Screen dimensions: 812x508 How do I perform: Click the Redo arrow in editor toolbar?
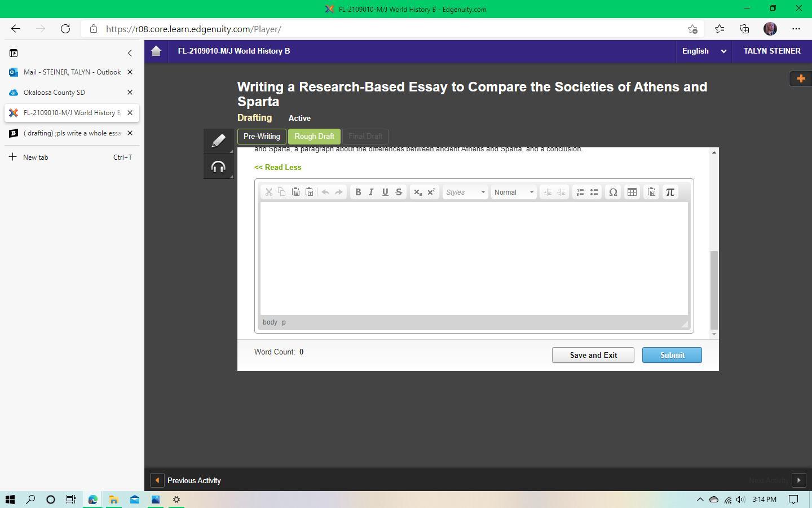click(339, 192)
